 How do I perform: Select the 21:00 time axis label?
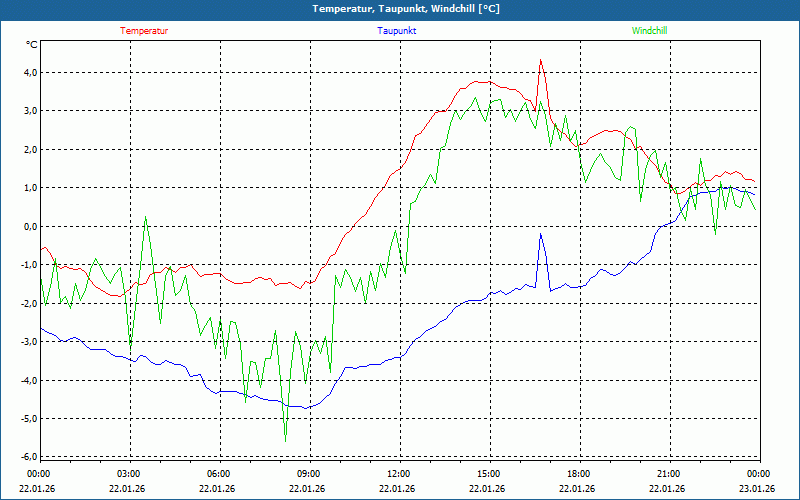[669, 474]
